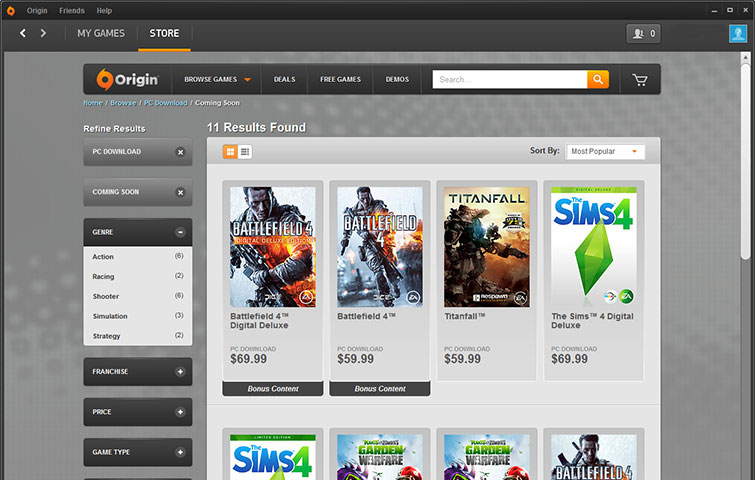Open the $59.99 Battlefield 4 cover art
Screen dimensions: 755x480
click(x=380, y=247)
